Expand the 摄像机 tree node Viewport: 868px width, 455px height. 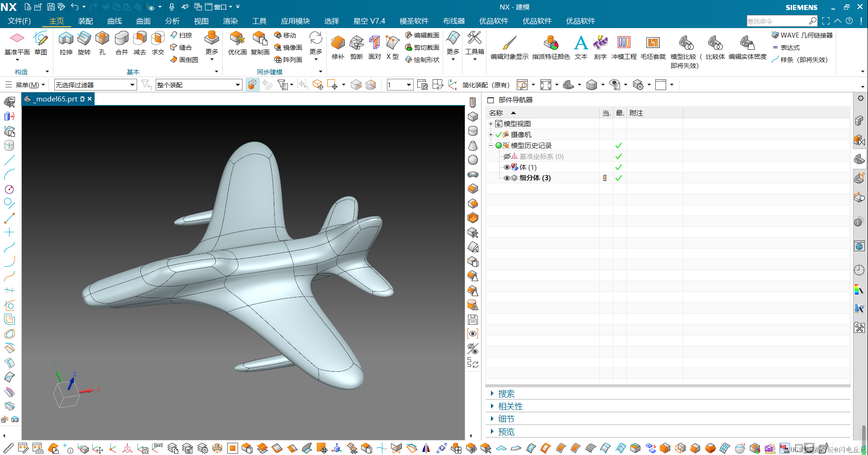[x=491, y=134]
